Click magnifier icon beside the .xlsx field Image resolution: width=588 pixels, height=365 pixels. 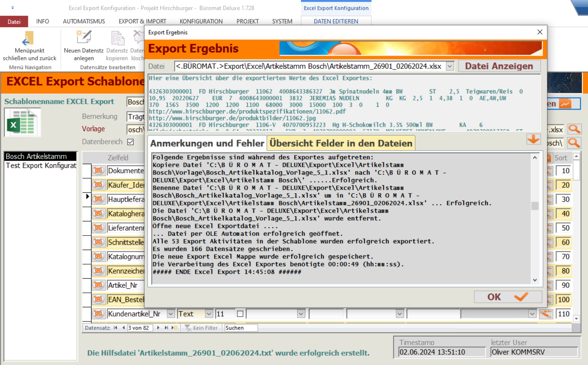[x=574, y=129]
